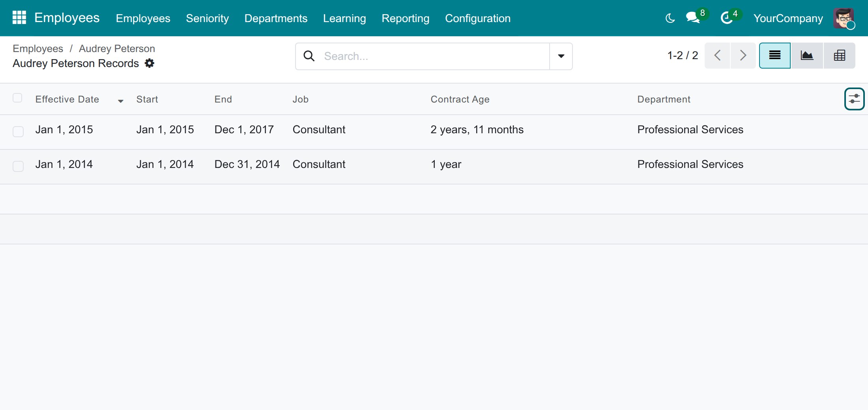Screen dimensions: 868x410
Task: Switch to pivot table view
Action: [x=839, y=56]
